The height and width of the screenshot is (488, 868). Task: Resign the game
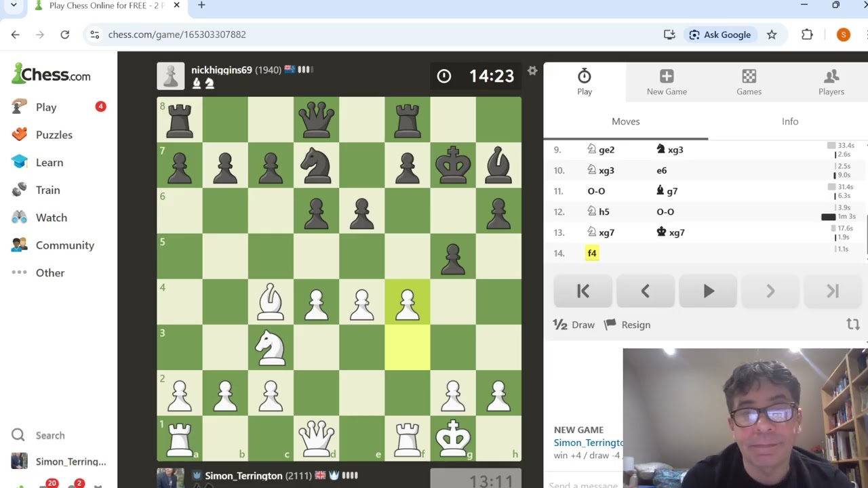[627, 325]
